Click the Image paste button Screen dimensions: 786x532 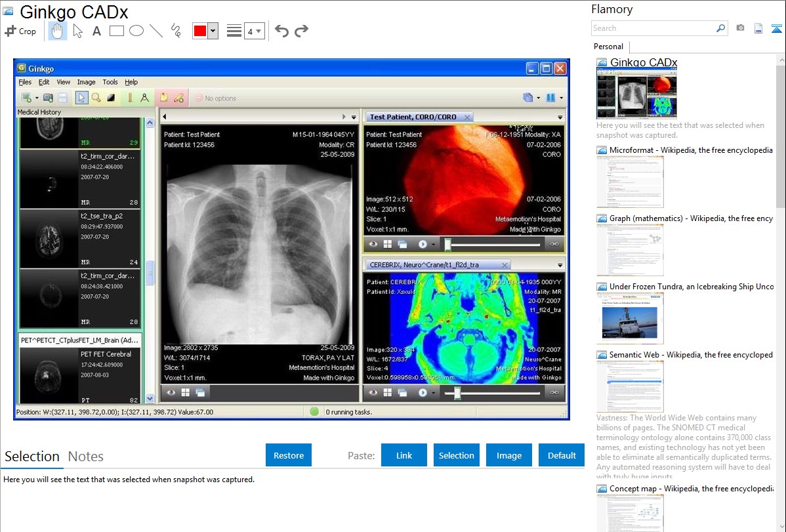coord(508,455)
